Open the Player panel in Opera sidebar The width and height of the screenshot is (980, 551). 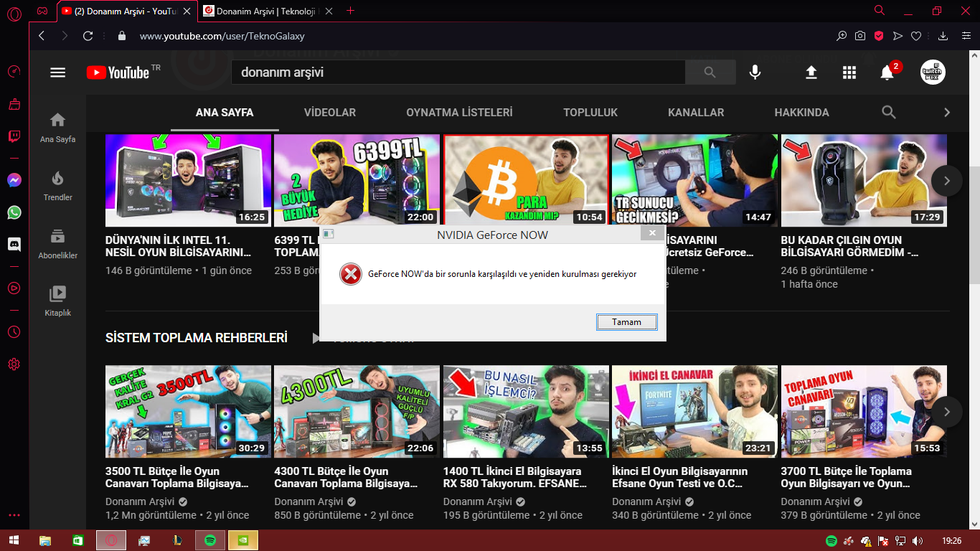[x=14, y=288]
